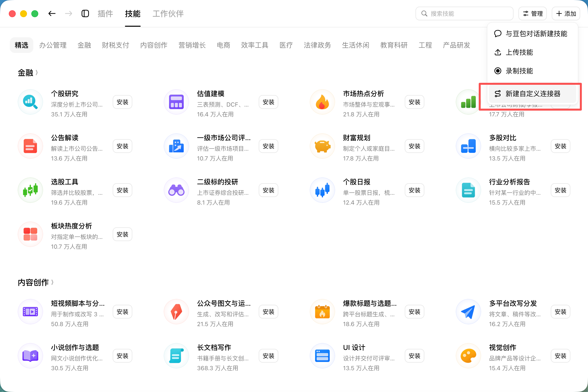Screen dimensions: 588x392
Task: Install the 视觉创作 skill
Action: [561, 356]
